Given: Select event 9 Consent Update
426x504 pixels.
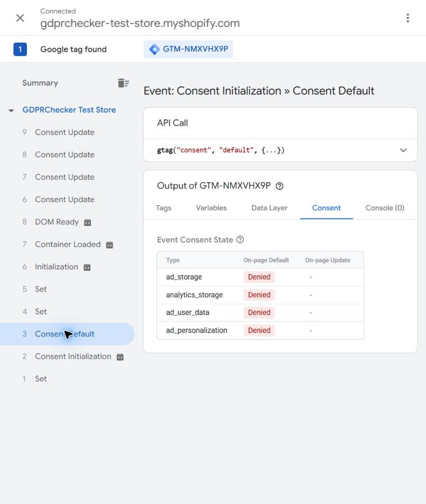Looking at the screenshot, I should point(65,132).
